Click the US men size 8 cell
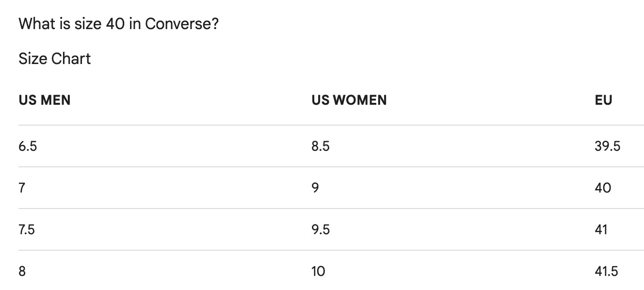This screenshot has height=290, width=644. pos(22,271)
